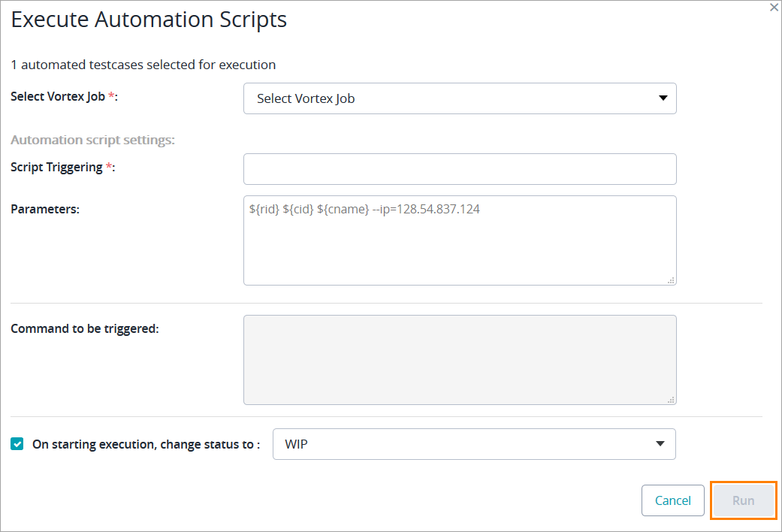
Task: Click the Command to be triggered box
Action: [460, 360]
